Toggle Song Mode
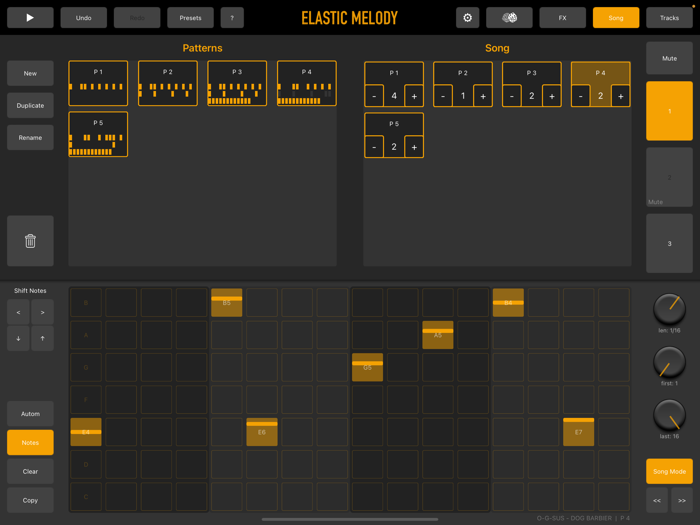 (669, 471)
